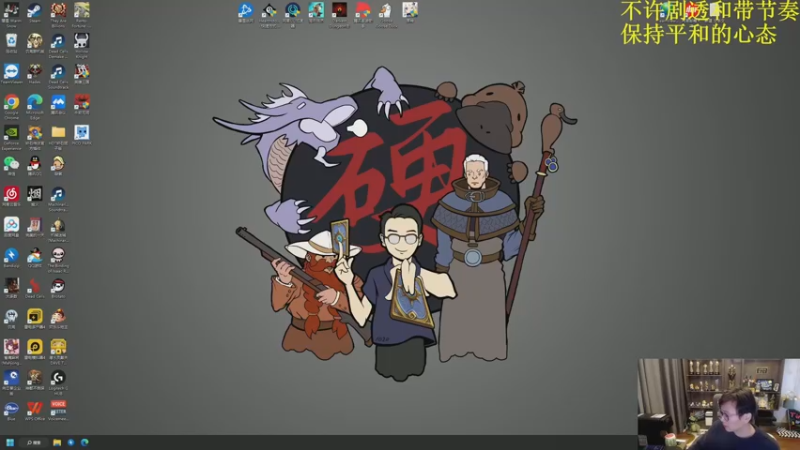Launch the Brotato game shortcut
The width and height of the screenshot is (800, 450).
click(58, 286)
